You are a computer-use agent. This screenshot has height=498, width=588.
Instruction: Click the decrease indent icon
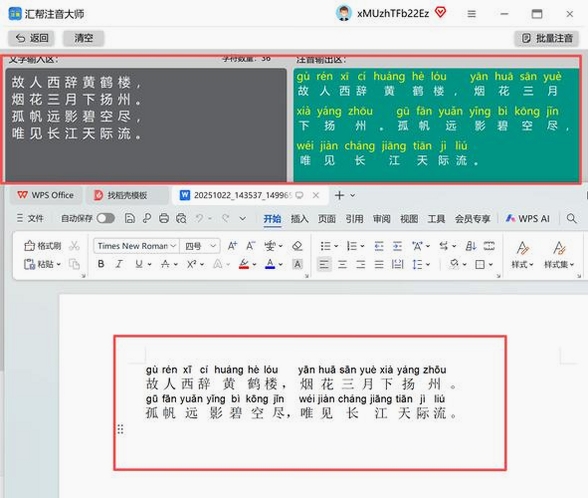click(379, 246)
